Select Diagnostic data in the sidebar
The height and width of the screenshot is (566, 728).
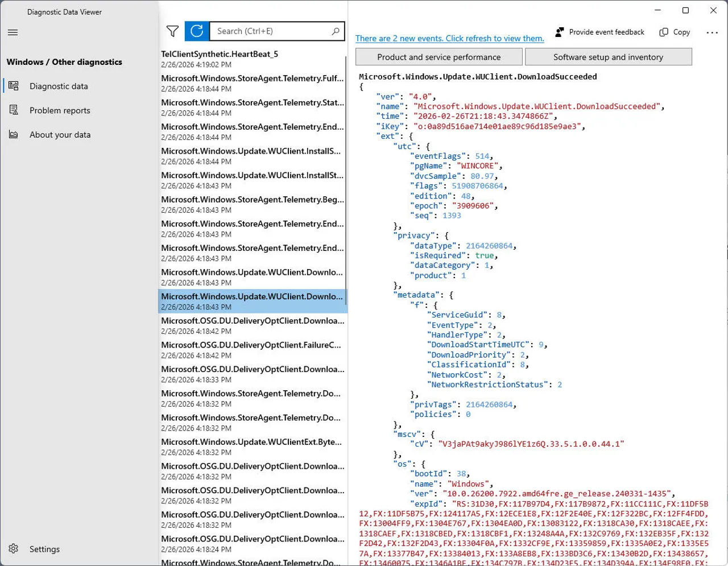58,86
